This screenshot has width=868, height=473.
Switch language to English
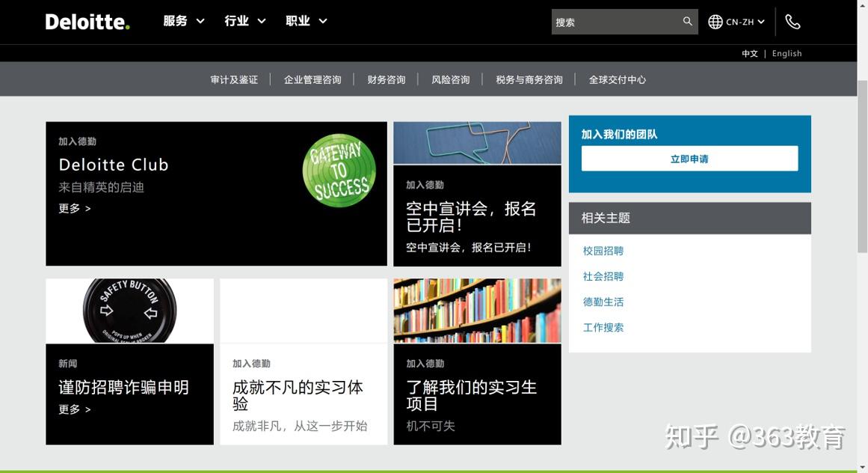point(787,54)
